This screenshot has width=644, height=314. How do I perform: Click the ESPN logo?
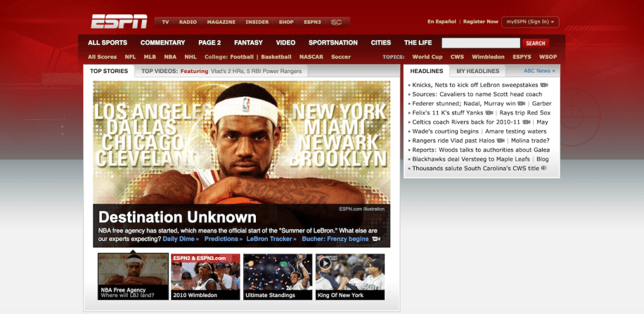coord(119,21)
